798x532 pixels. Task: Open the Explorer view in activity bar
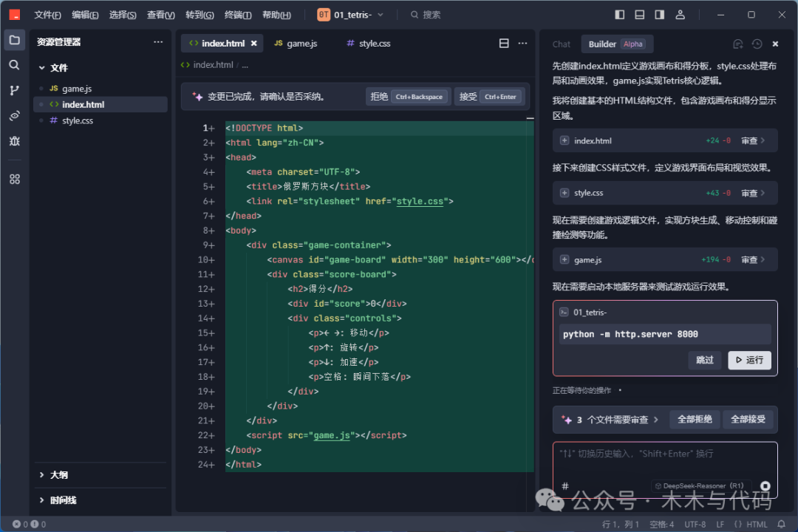tap(14, 40)
